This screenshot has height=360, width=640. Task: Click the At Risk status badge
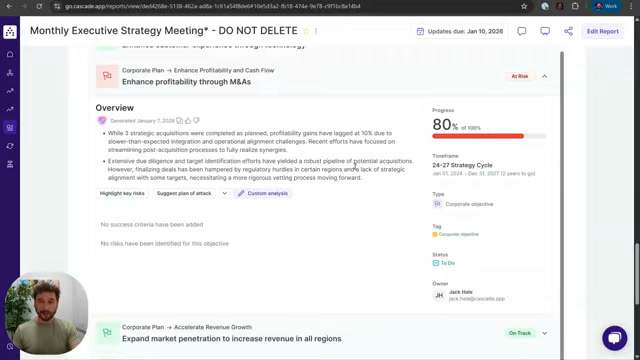tap(520, 76)
